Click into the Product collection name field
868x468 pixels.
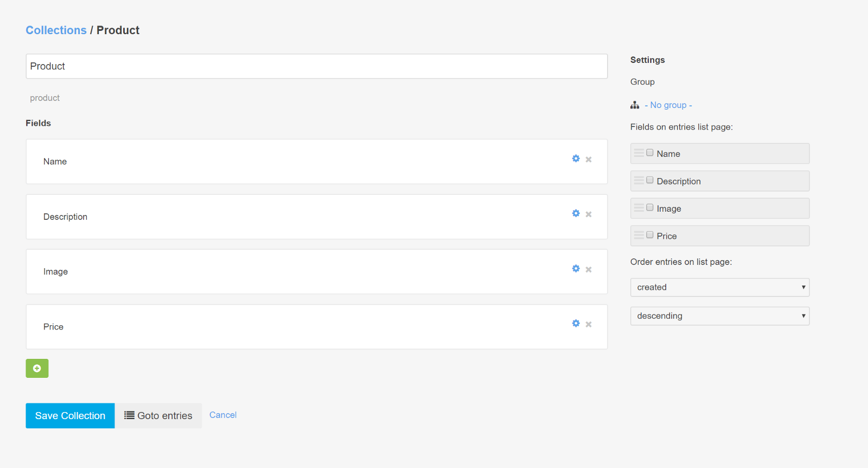(316, 66)
